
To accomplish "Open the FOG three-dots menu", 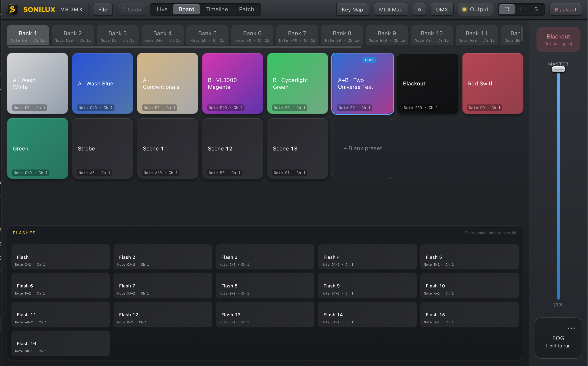I will (571, 328).
